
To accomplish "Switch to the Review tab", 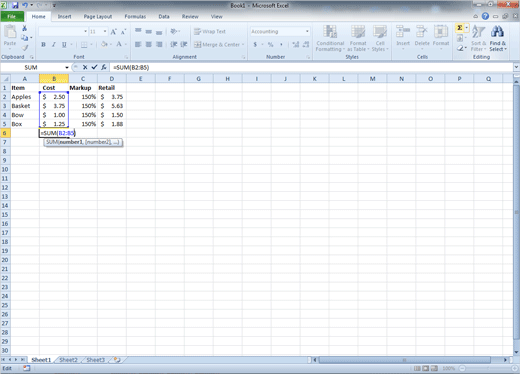I will 190,16.
